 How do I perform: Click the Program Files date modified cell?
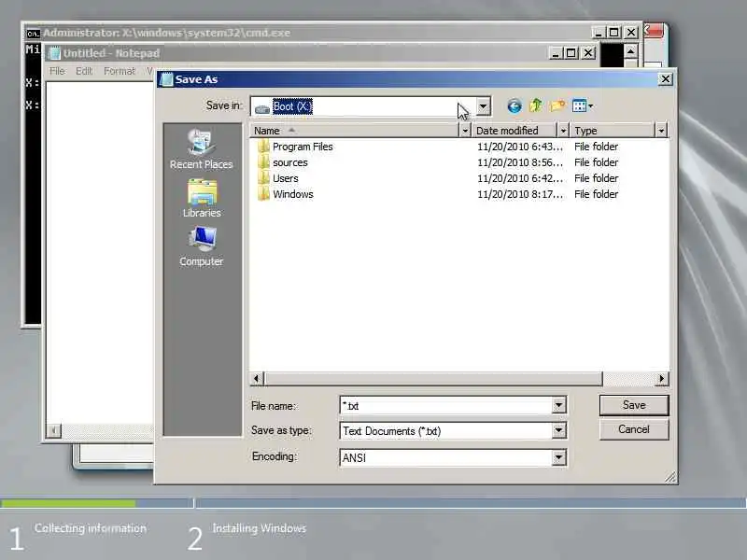coord(520,147)
